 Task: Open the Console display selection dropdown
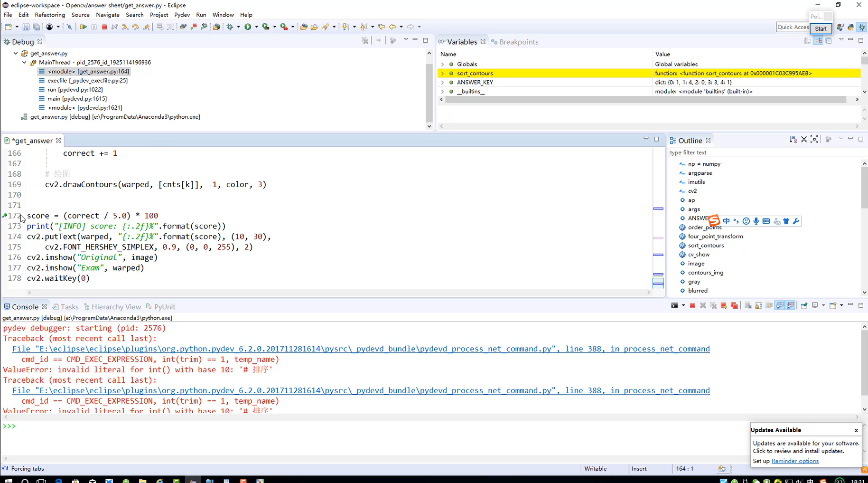(x=823, y=305)
